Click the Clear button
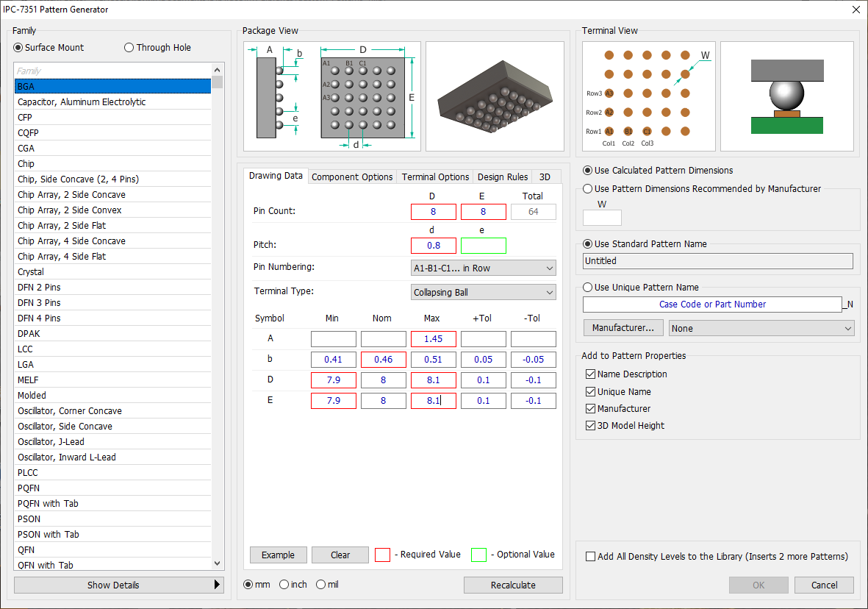This screenshot has height=609, width=868. 340,555
